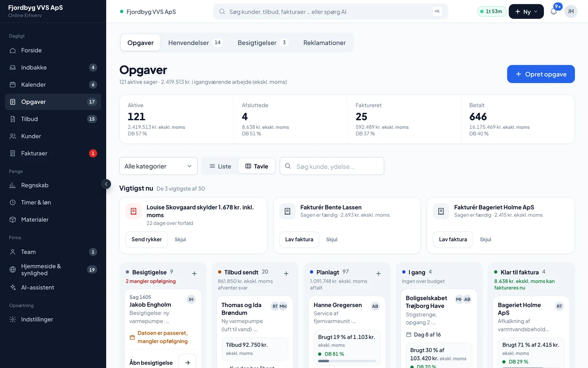Screen dimensions: 588x368
Task: Add a card to Tilbud sendt column
Action: point(286,273)
